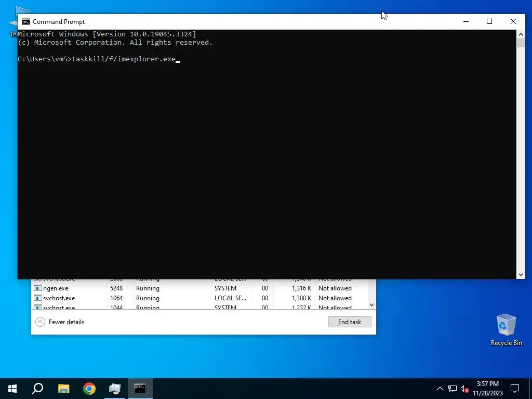Click svchost.exe 1064 process icon
532x399 pixels.
[x=37, y=298]
